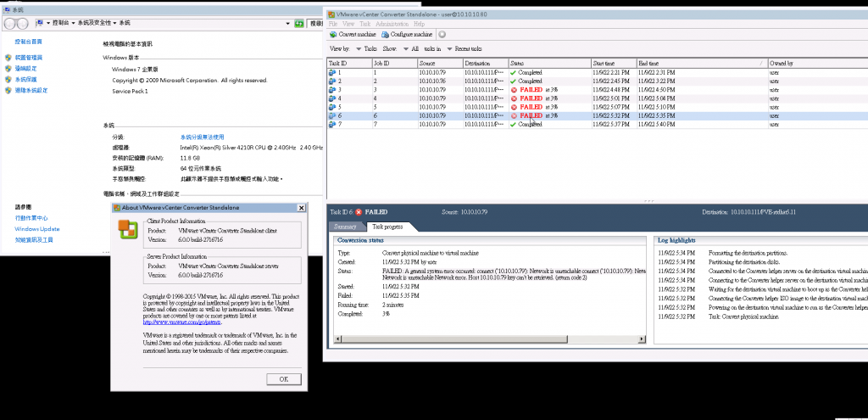Click the red FAILED icon of task 5

pyautogui.click(x=514, y=107)
